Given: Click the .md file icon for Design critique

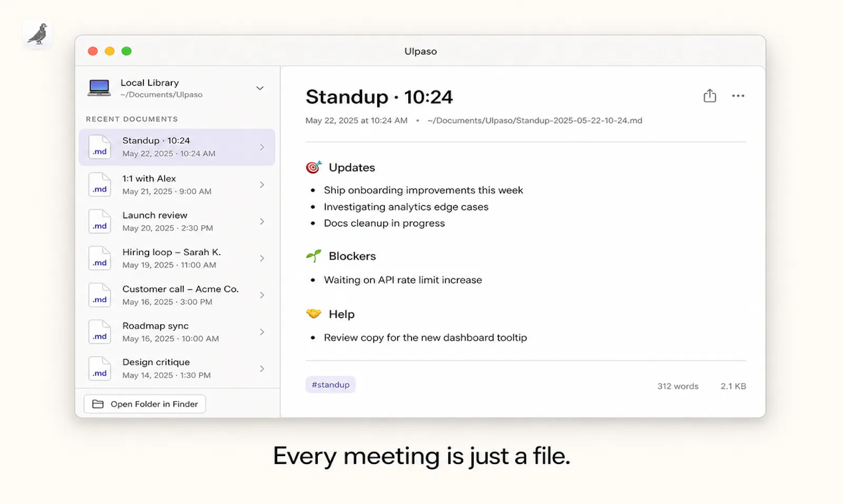Looking at the screenshot, I should (100, 369).
